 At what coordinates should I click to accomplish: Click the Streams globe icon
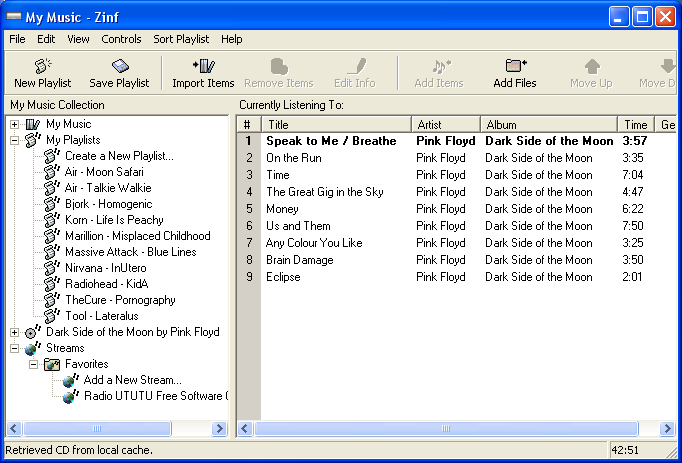pos(33,348)
